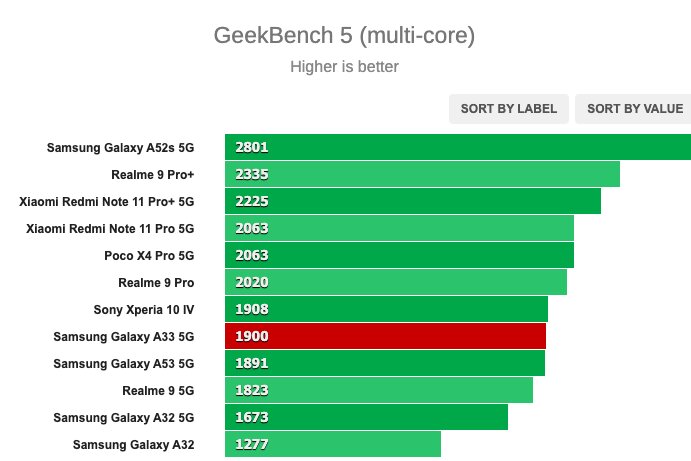This screenshot has width=691, height=461.
Task: Click the Sony Xperia 10 IV label
Action: pyautogui.click(x=144, y=309)
